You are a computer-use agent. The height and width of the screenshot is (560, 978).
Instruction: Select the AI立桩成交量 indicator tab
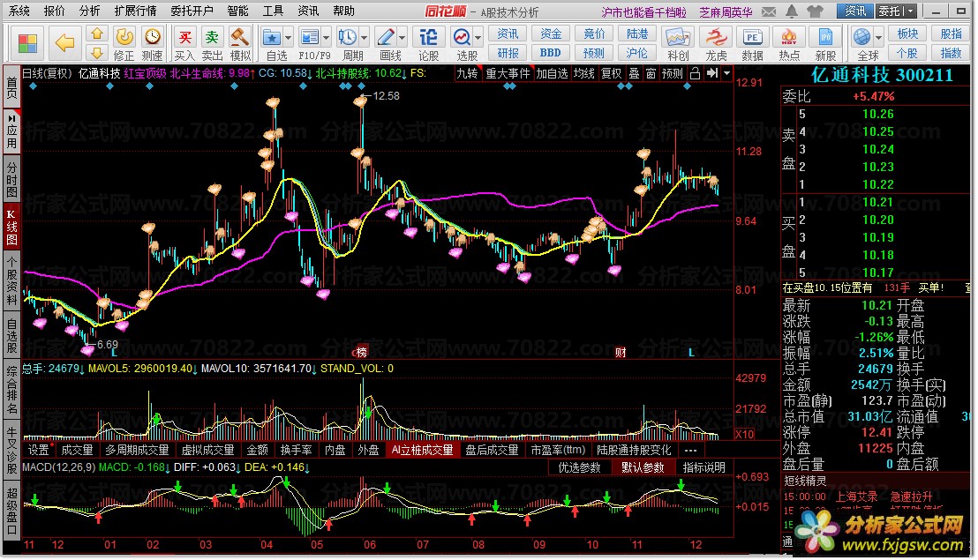422,451
